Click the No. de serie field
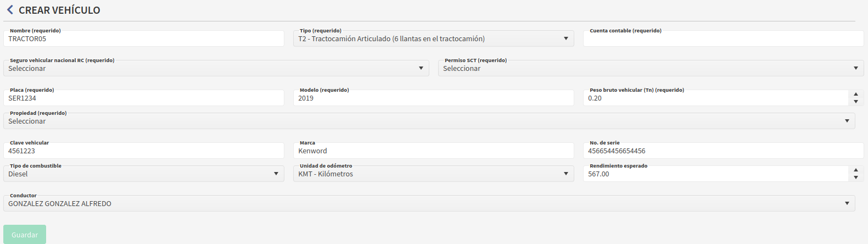This screenshot has height=244, width=868. click(x=723, y=151)
